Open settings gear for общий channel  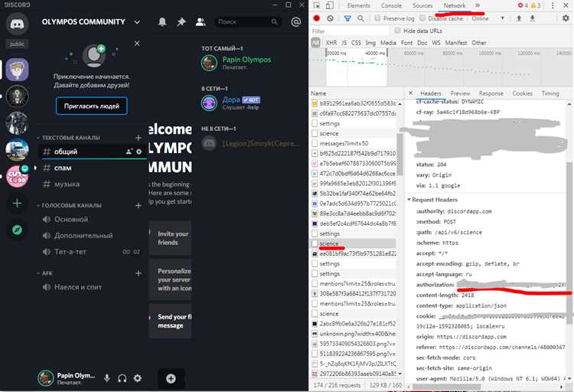coord(139,152)
